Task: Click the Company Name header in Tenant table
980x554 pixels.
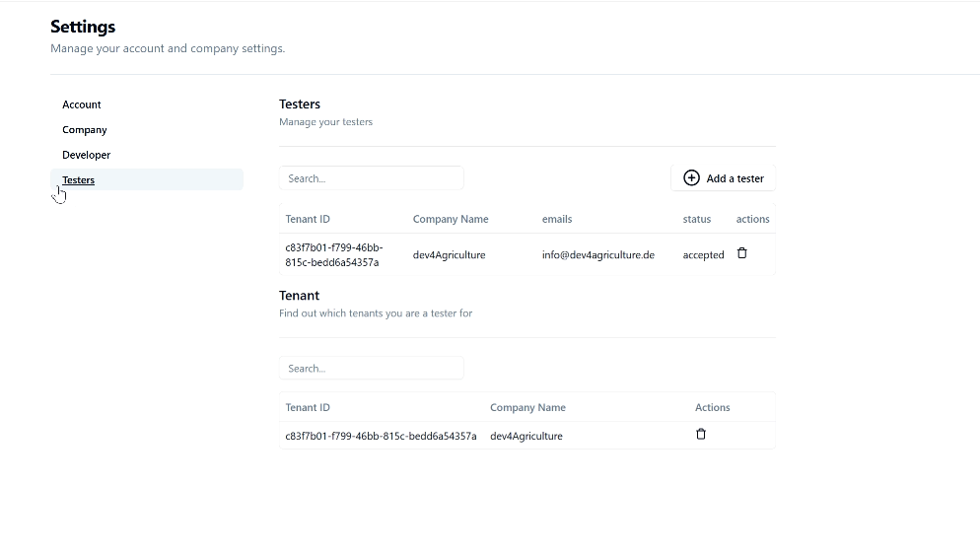Action: click(527, 407)
